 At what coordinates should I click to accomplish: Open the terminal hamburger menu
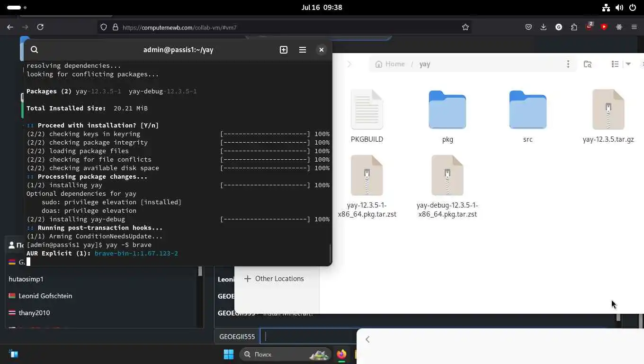(303, 50)
